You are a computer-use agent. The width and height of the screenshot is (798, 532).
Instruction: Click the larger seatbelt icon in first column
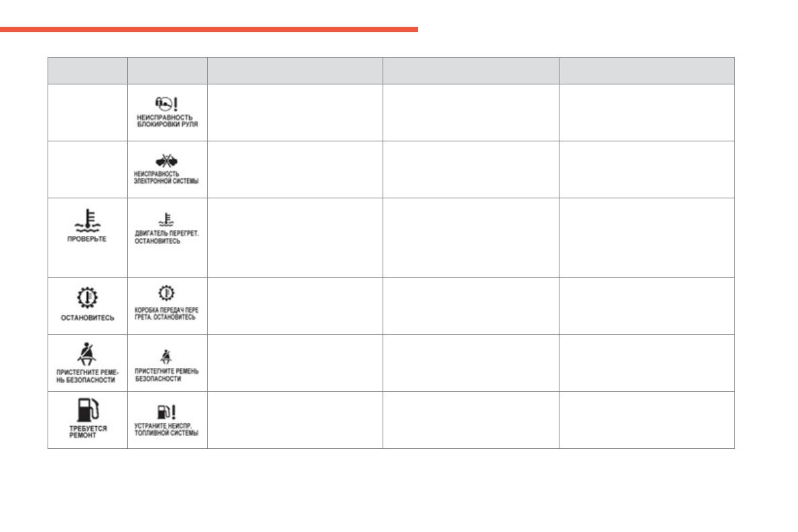pos(87,352)
